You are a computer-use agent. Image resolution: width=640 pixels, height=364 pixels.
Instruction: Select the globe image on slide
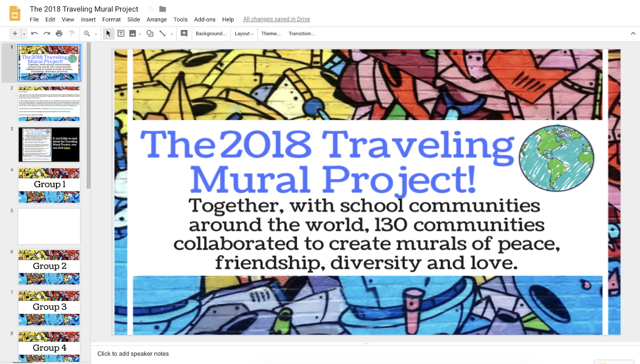[556, 158]
